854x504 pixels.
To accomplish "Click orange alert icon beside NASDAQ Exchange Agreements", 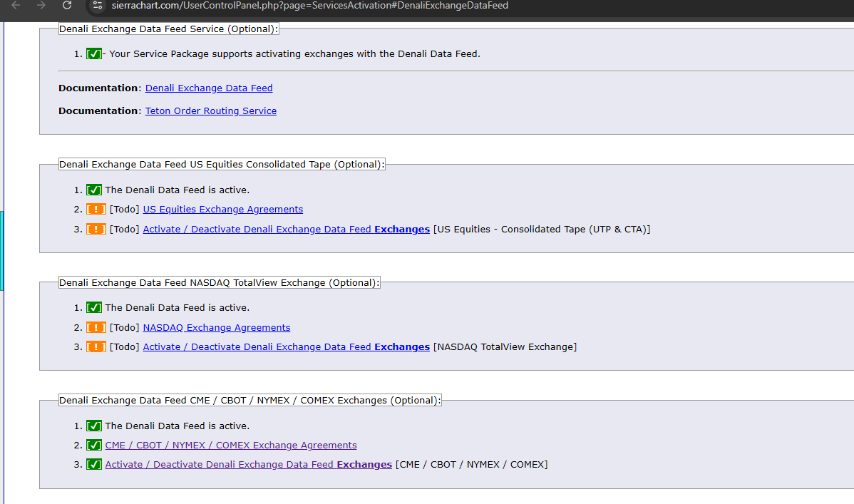I will (96, 327).
